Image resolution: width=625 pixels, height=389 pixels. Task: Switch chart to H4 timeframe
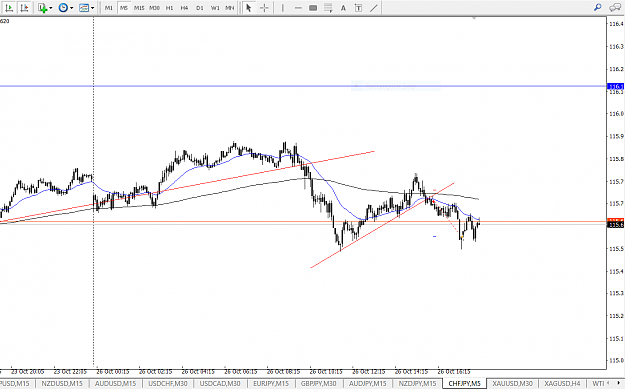(184, 8)
